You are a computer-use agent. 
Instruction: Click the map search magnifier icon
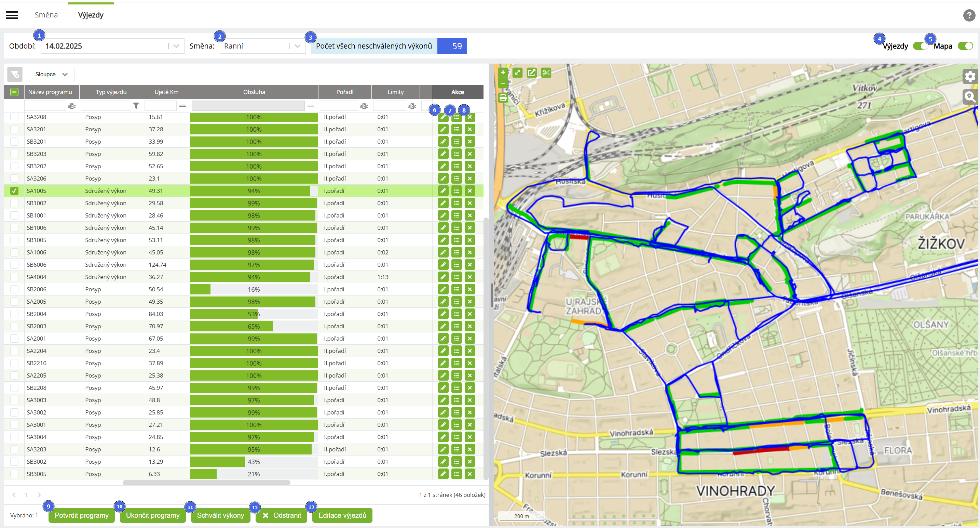point(970,97)
